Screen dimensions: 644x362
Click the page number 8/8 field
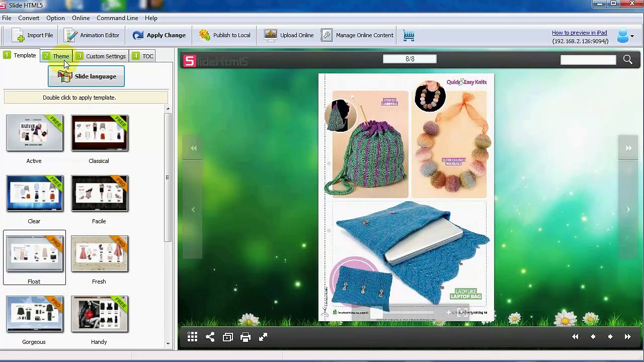coord(410,59)
